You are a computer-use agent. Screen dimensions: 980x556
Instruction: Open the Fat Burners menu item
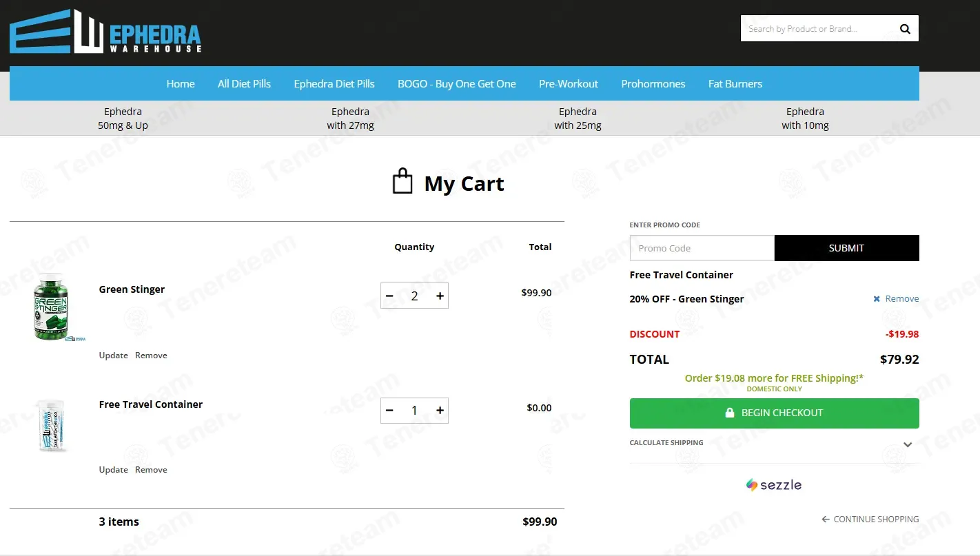pyautogui.click(x=735, y=84)
